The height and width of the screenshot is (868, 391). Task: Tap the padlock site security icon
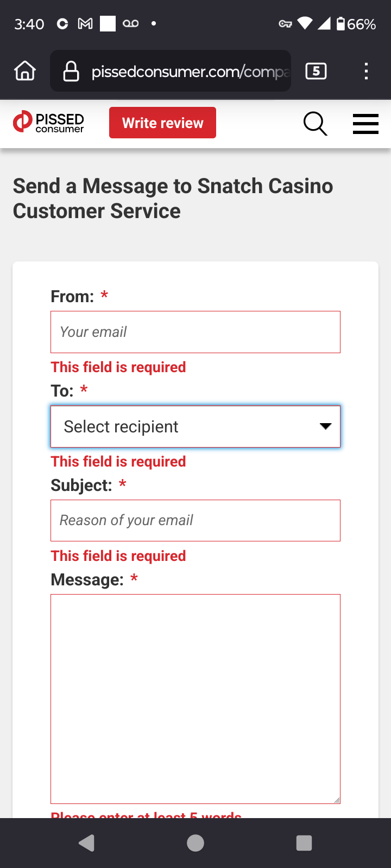coord(71,71)
